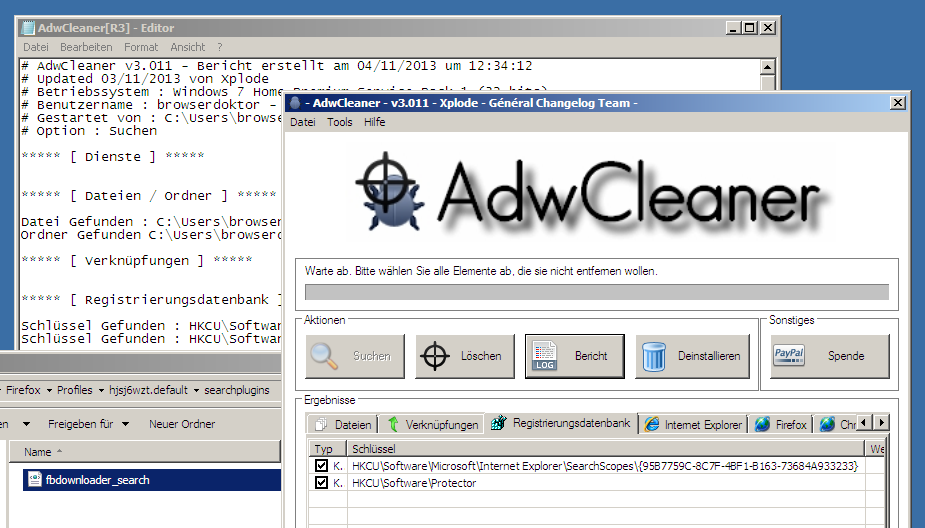Screen dimensions: 925x528
Task: Close the Editor window
Action: [x=767, y=28]
